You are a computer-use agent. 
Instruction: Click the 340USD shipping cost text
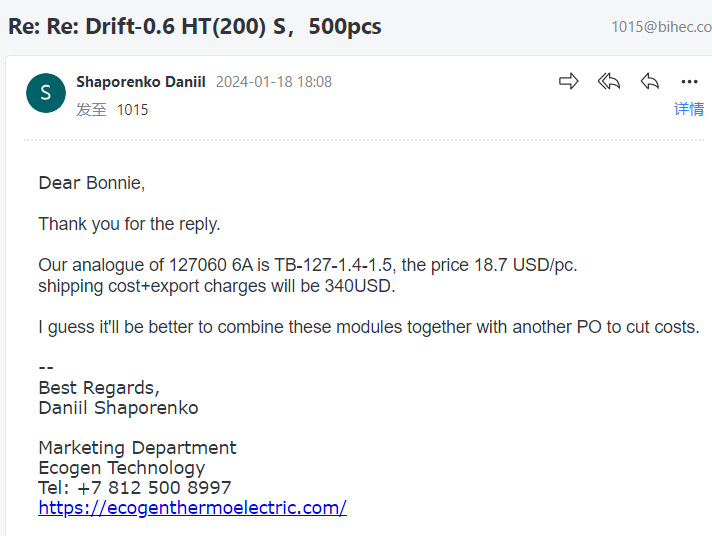[359, 286]
